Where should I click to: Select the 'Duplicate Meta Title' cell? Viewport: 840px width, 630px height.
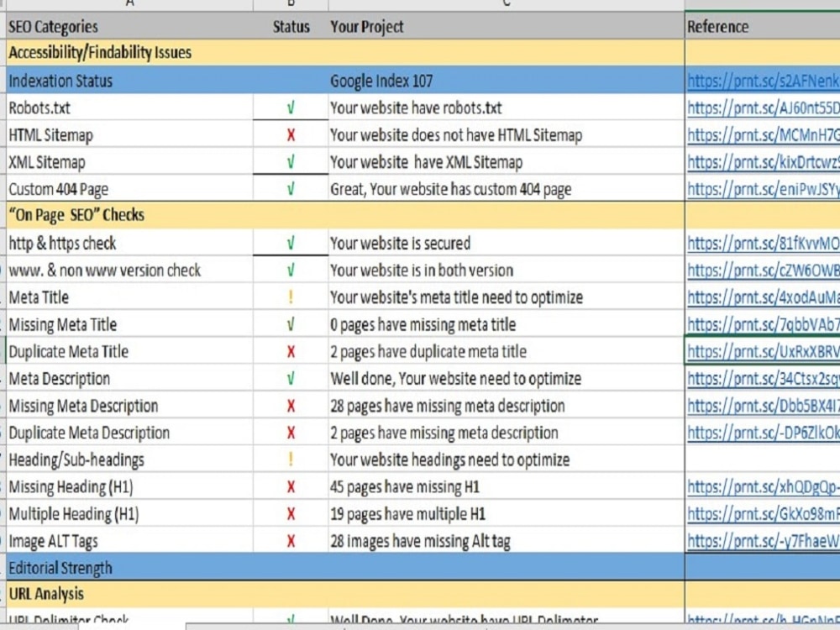click(x=129, y=351)
